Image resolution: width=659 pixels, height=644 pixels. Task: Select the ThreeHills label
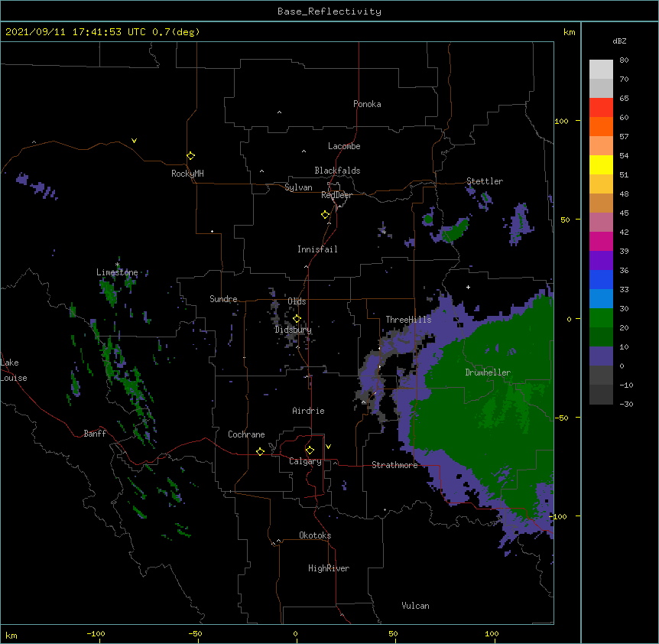408,320
